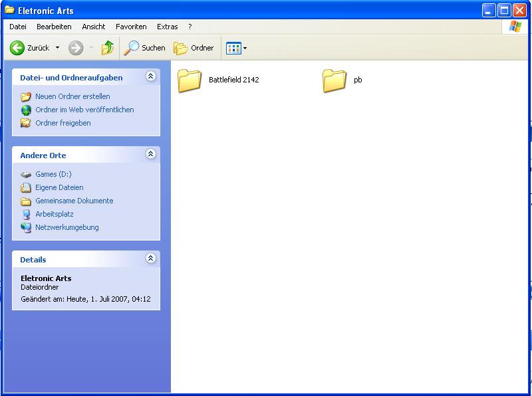Click the Arbeitsplatz computer icon

(26, 214)
